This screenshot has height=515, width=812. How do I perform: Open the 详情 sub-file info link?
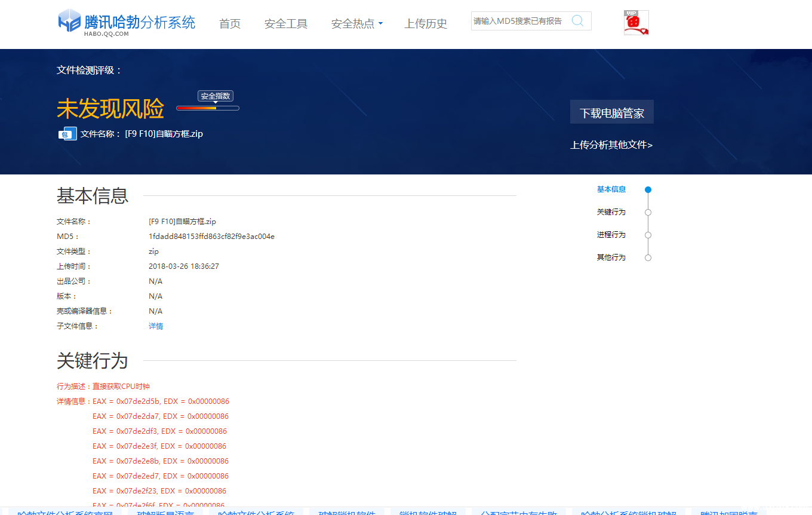(156, 326)
